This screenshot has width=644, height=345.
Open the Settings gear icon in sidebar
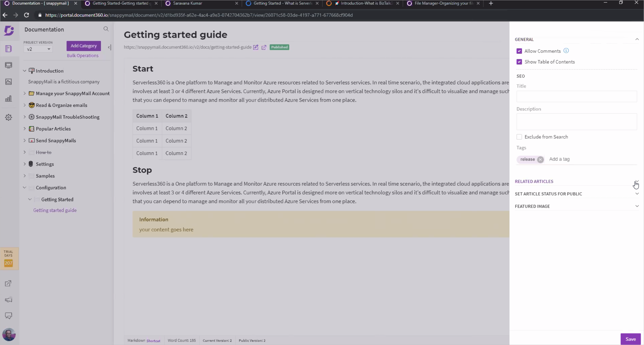(x=9, y=117)
